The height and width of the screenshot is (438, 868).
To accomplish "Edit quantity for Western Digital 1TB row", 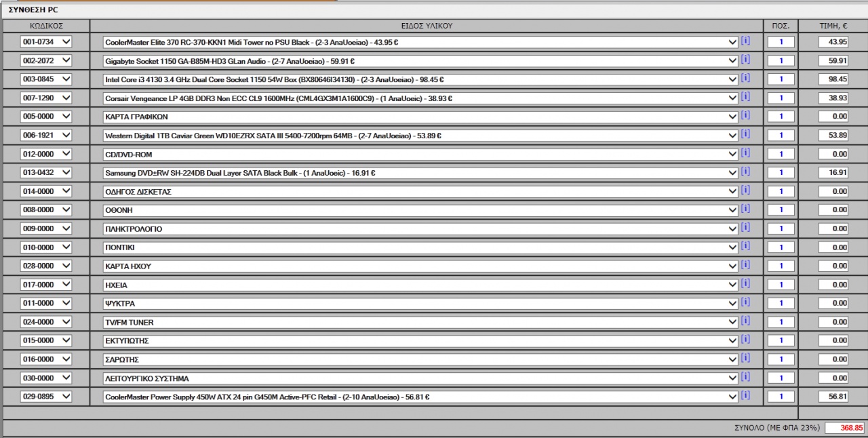I will [x=781, y=135].
